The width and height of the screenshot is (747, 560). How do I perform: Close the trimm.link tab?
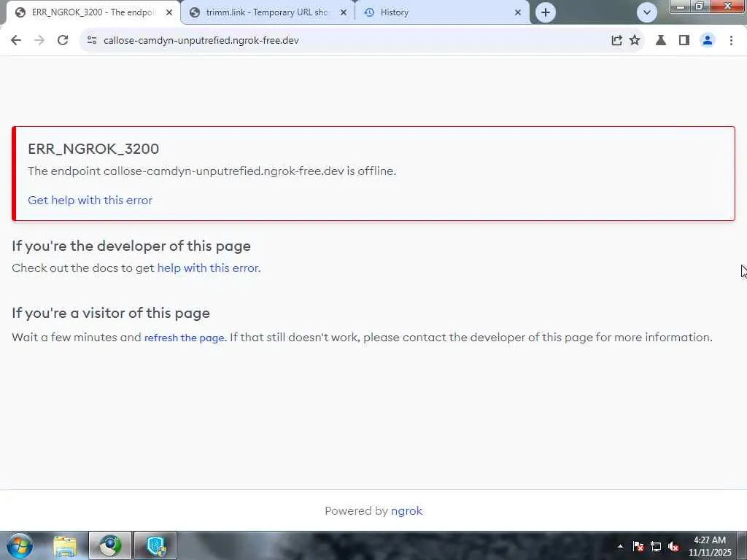click(x=343, y=12)
